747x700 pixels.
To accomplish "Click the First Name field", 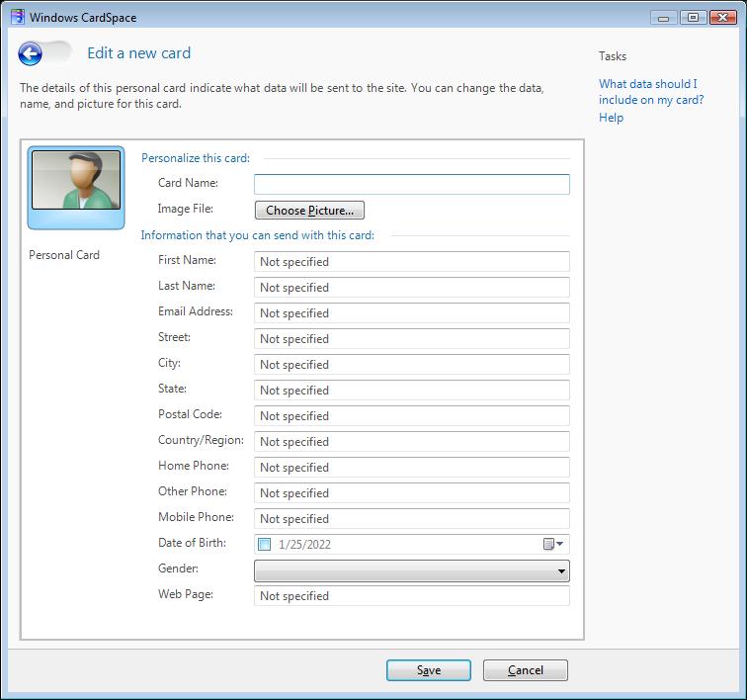I will tap(412, 262).
